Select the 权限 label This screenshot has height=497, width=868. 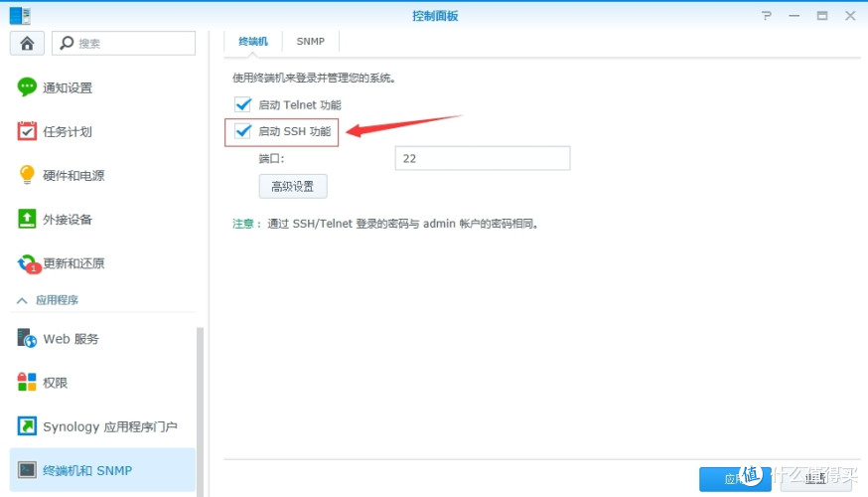(56, 383)
